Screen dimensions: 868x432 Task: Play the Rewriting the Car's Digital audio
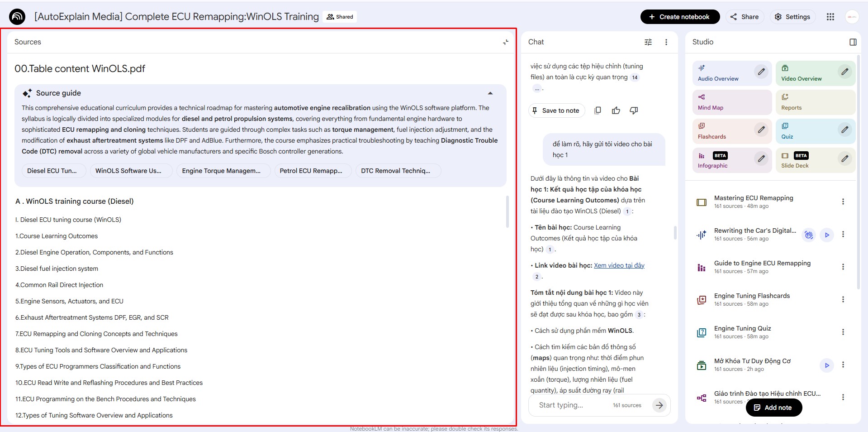point(826,235)
